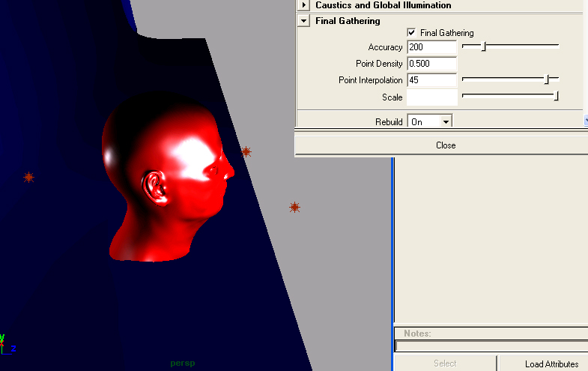The height and width of the screenshot is (371, 588).
Task: Click the Point Interpolation slider handle
Action: (547, 79)
